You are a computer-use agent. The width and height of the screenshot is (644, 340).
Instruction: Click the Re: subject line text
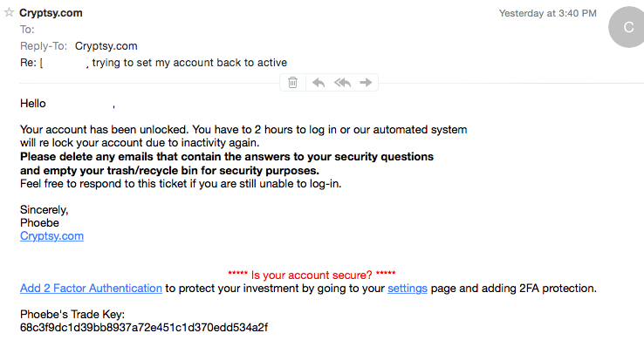[154, 63]
